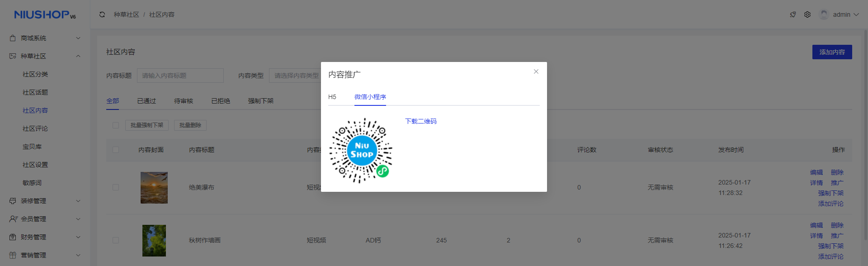Open 宝贝库 in the sidebar
Screen dimensions: 868x266
32,147
